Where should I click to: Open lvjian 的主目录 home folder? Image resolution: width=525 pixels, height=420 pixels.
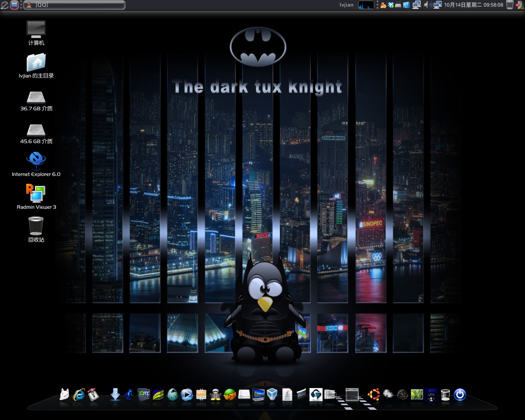click(36, 66)
